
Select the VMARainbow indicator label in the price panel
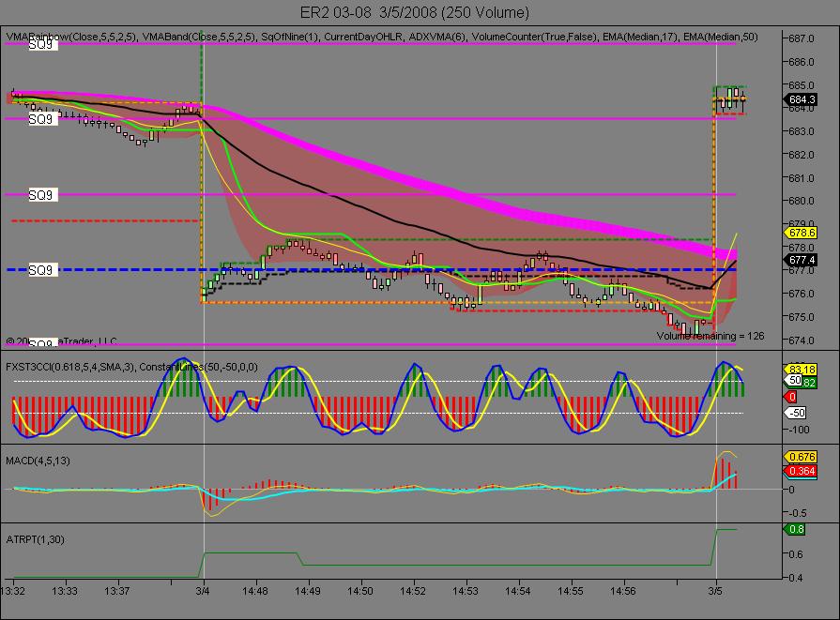pyautogui.click(x=71, y=37)
